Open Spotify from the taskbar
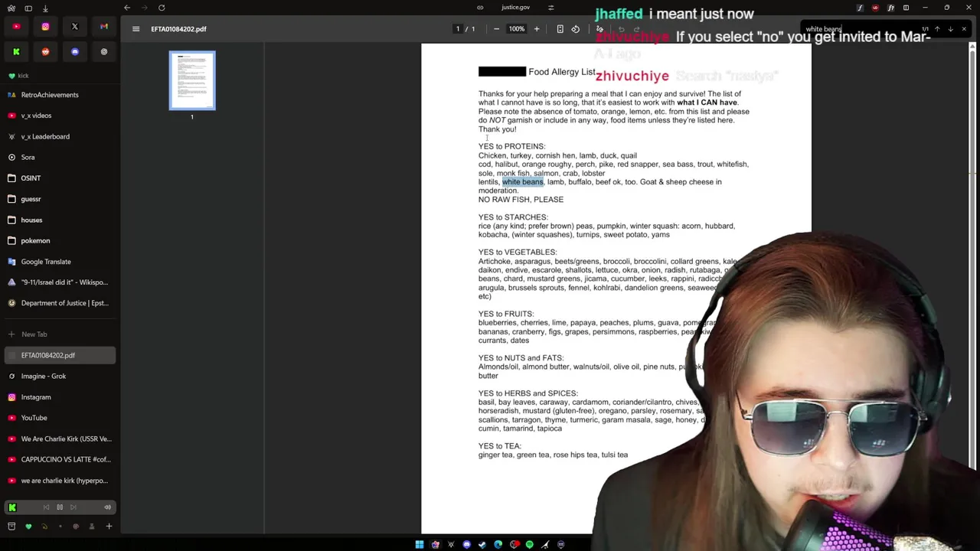Viewport: 980px width, 551px height. coord(529,545)
